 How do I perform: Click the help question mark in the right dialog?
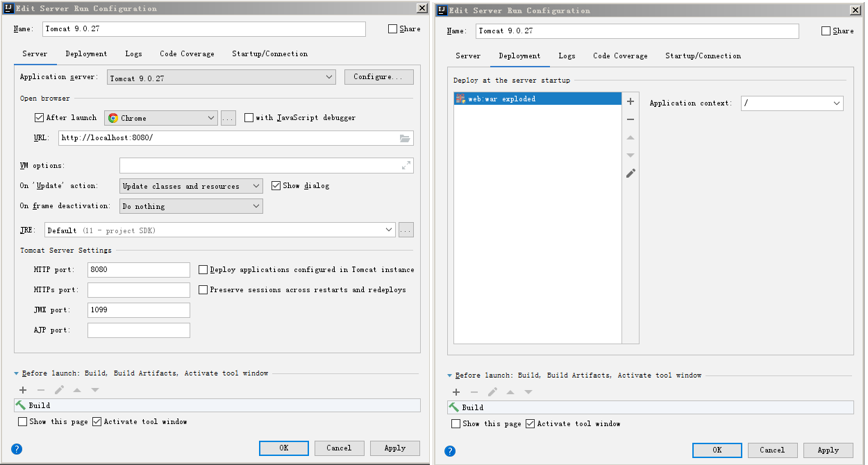tap(450, 451)
